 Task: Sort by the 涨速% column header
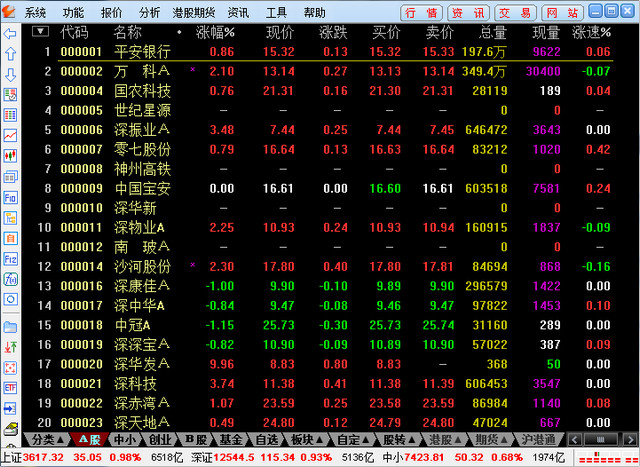591,32
